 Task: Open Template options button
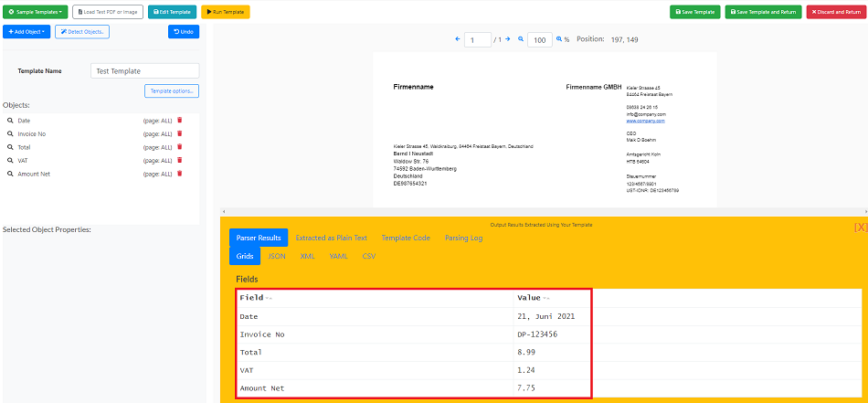(x=172, y=90)
